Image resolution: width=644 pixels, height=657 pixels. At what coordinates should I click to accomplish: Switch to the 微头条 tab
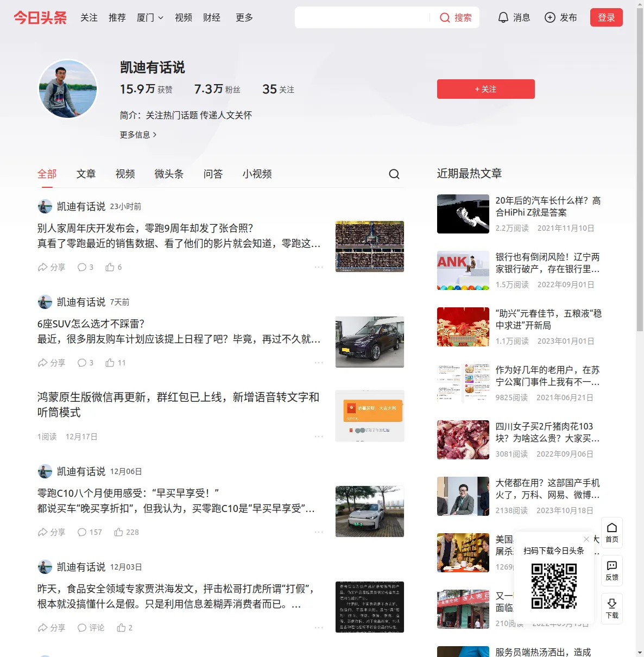coord(169,174)
